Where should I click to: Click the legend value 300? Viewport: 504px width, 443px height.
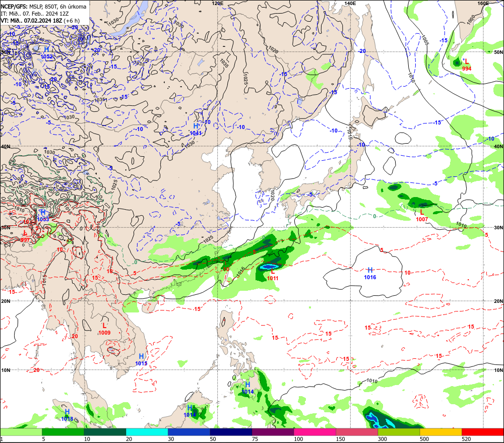(382, 439)
